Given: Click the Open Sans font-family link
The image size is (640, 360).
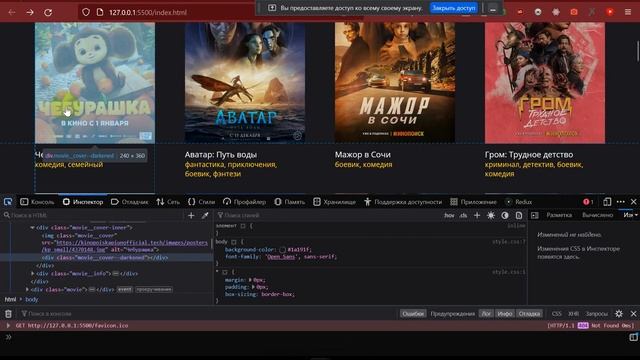Looking at the screenshot, I should click(281, 256).
